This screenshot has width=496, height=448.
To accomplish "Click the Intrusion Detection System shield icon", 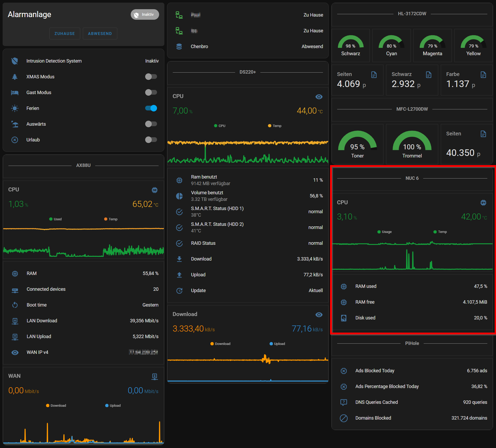I will pos(15,61).
